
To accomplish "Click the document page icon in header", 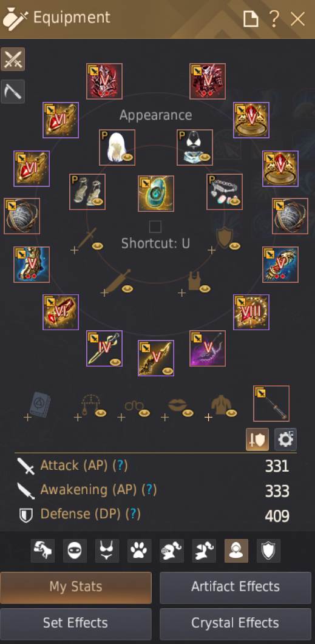I will point(251,18).
